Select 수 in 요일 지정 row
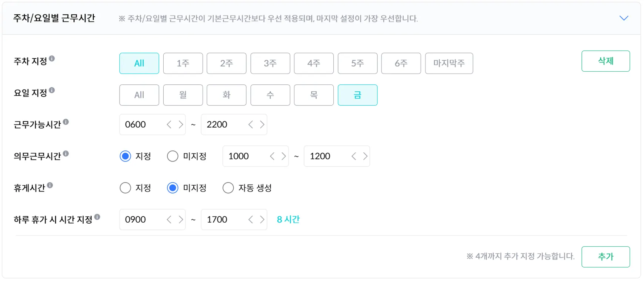Viewport: 644px width, 281px height. (x=270, y=95)
